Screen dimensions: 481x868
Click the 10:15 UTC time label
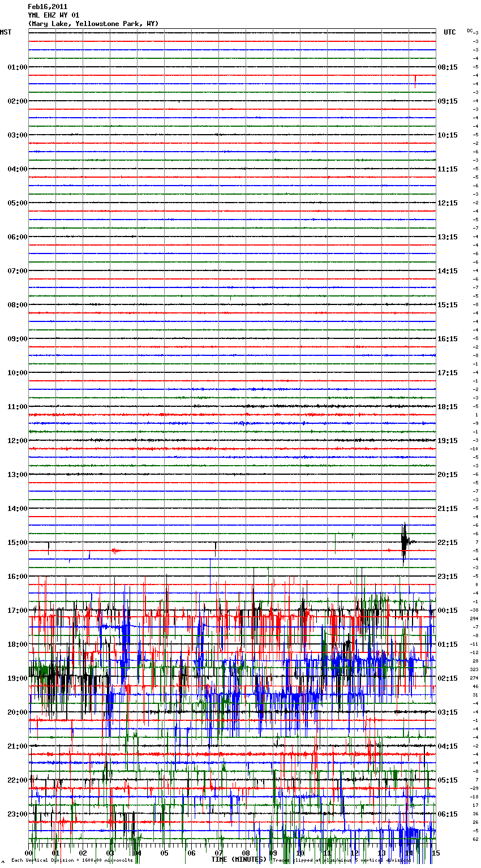tap(448, 135)
